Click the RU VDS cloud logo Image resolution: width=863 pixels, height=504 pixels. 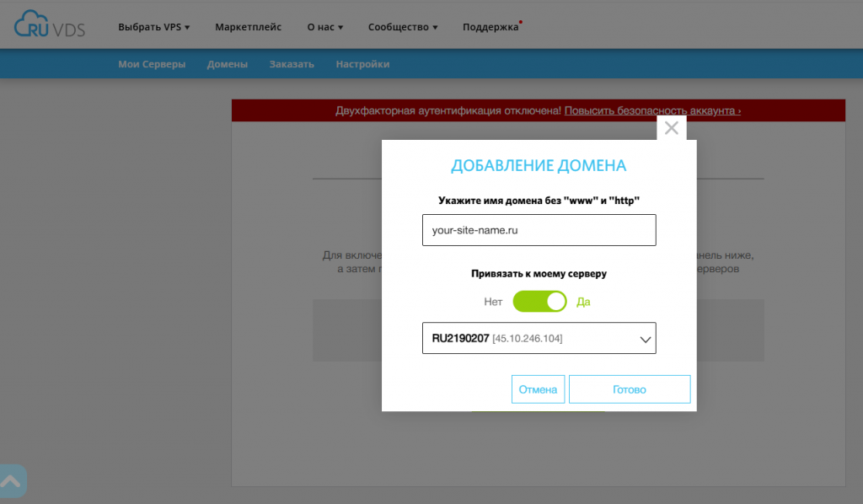click(x=50, y=24)
